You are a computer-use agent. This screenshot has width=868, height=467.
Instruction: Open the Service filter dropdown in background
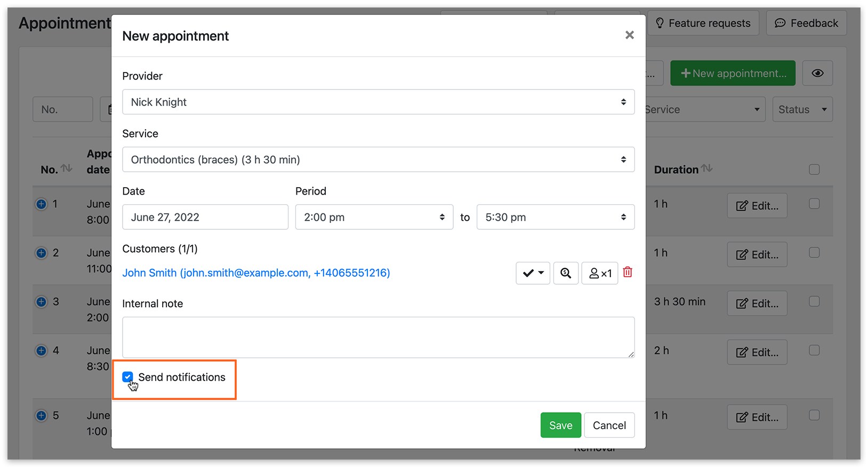pos(705,109)
